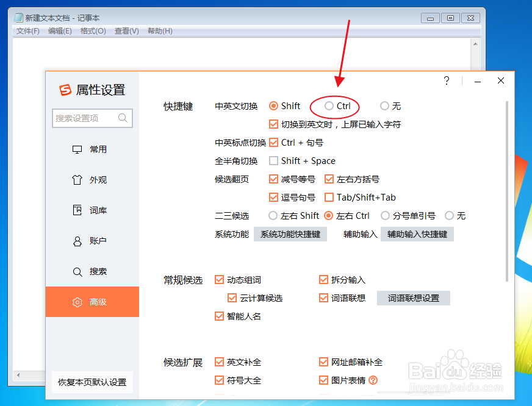532x406 pixels.
Task: Click the help question mark icon
Action: 446,80
